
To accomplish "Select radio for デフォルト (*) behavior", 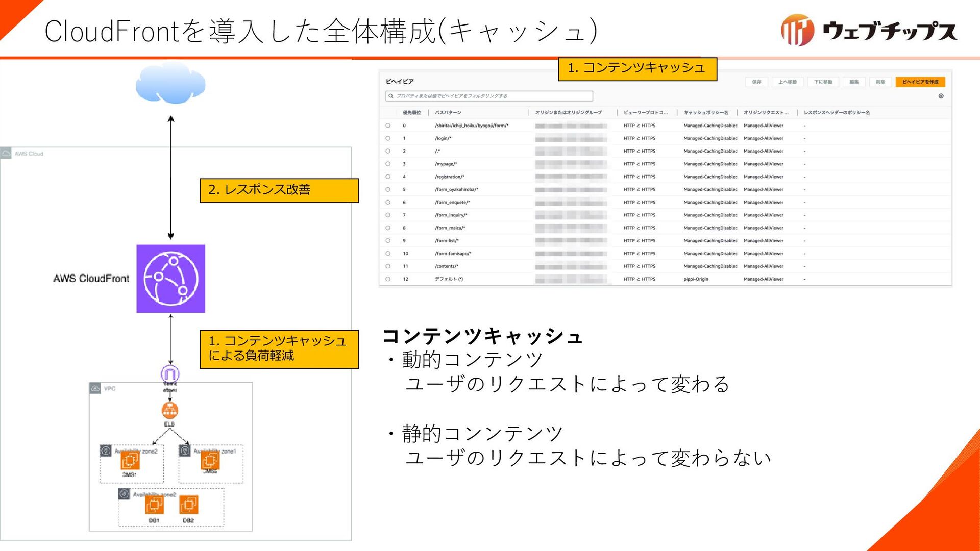I will [388, 279].
